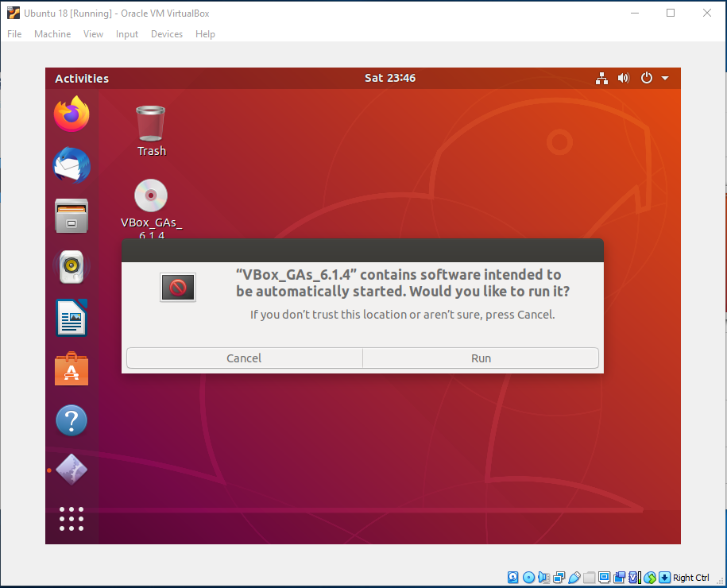
Task: Expand the system menu arrow
Action: 665,79
